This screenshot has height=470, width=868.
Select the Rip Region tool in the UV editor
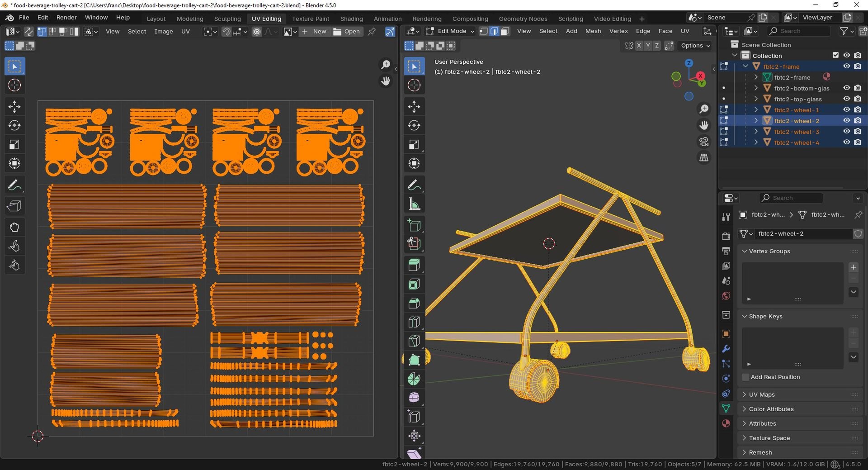(14, 206)
